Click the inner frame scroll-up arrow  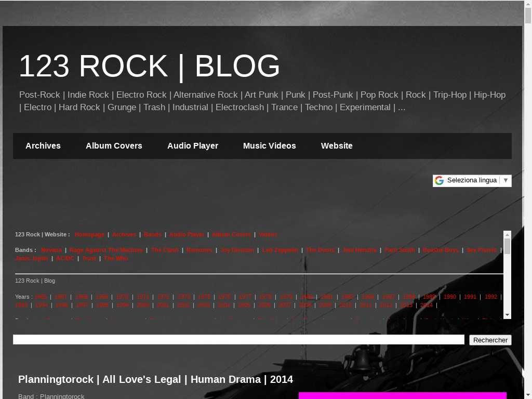[x=507, y=235]
